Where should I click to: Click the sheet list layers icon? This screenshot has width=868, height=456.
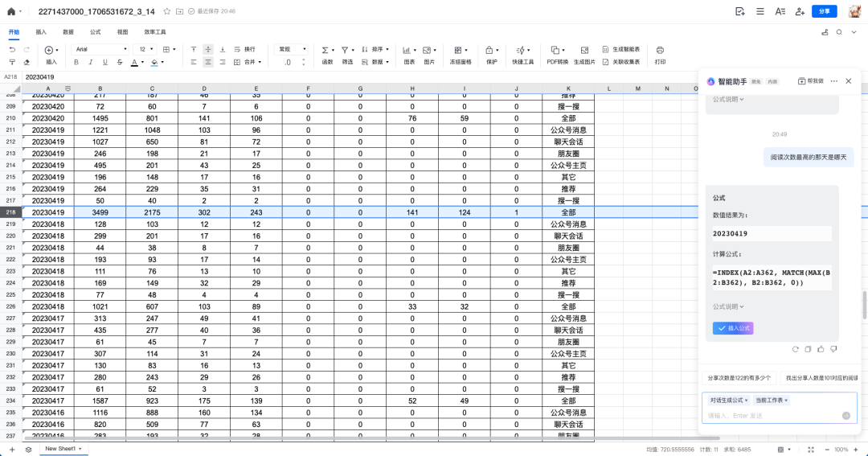[x=28, y=450]
